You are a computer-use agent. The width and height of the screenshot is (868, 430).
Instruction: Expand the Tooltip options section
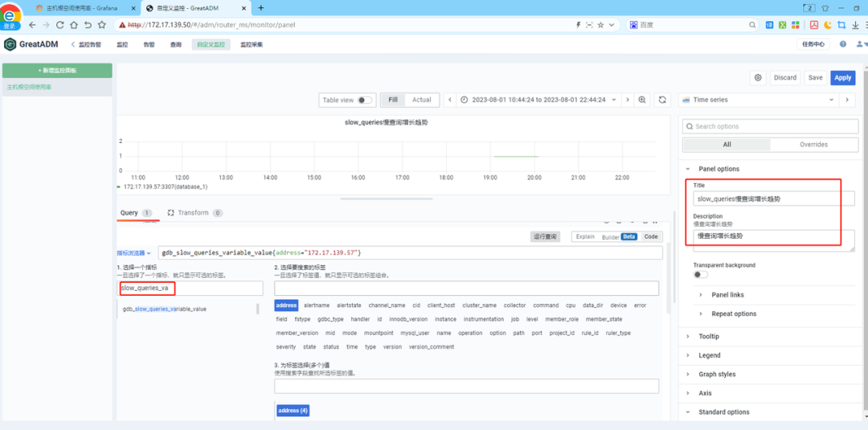click(x=709, y=336)
